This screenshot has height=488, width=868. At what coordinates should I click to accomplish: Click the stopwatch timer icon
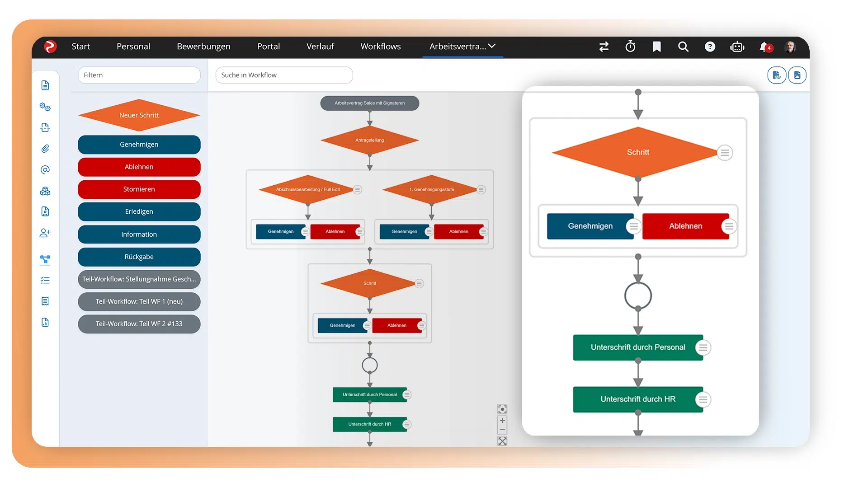coord(630,47)
